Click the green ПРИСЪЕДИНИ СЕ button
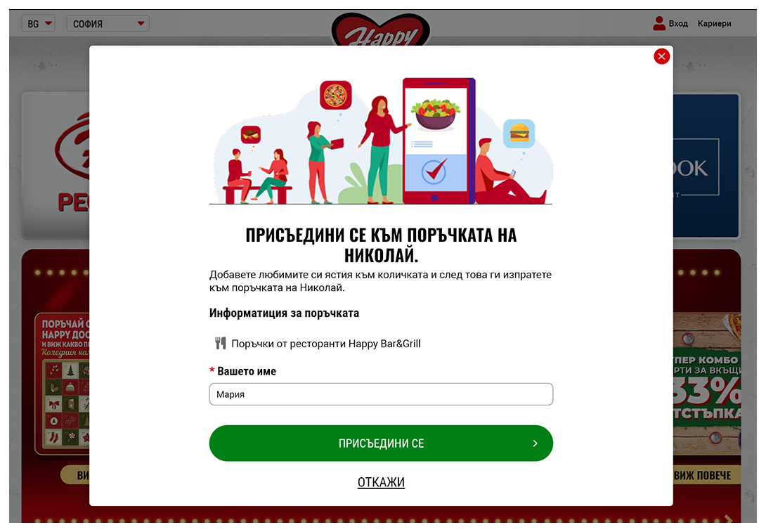 pos(381,443)
